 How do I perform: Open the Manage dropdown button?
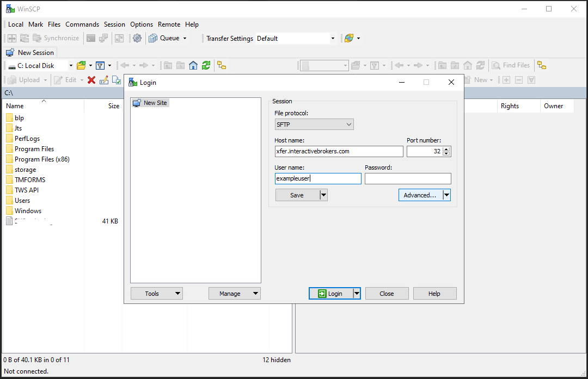pyautogui.click(x=234, y=294)
